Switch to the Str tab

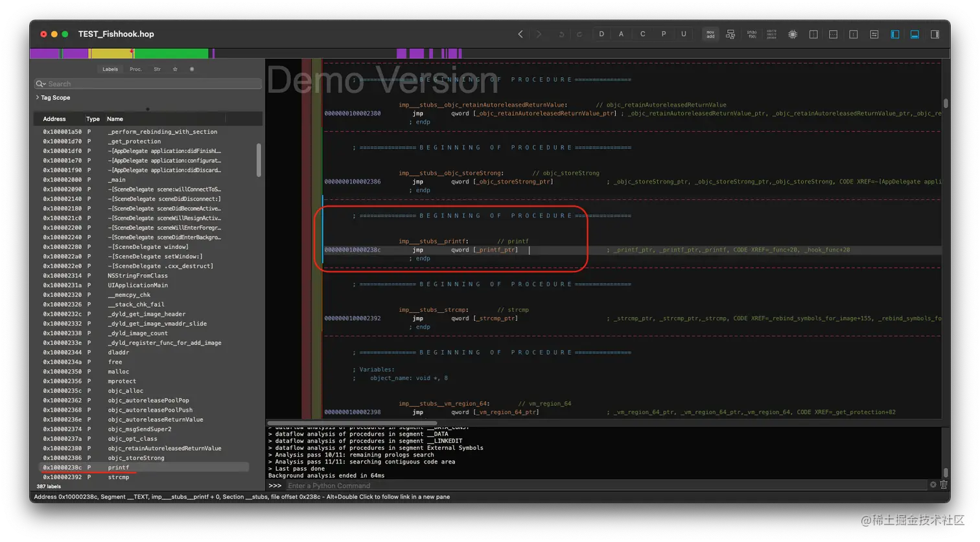click(x=157, y=69)
